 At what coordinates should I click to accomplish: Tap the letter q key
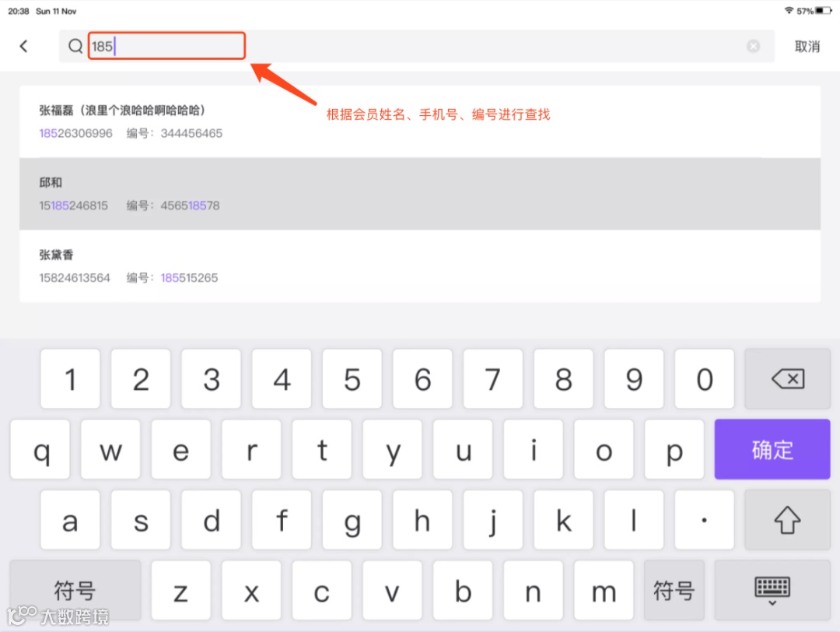tap(40, 449)
